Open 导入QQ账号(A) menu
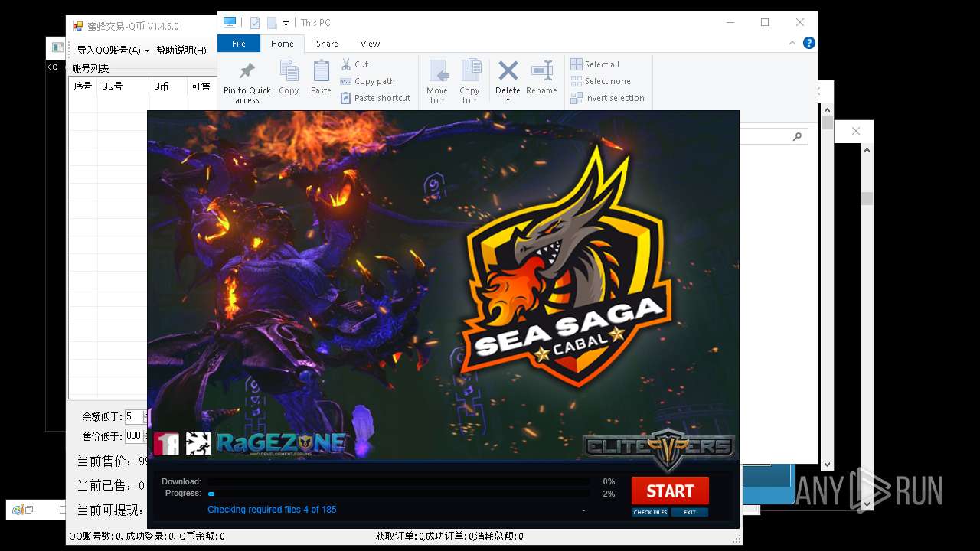 (x=113, y=50)
